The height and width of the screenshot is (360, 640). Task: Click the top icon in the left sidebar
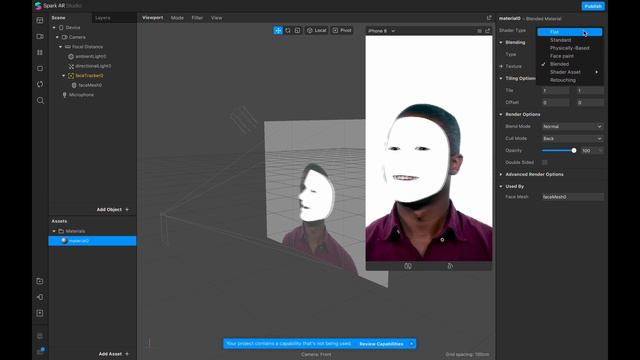click(x=40, y=20)
